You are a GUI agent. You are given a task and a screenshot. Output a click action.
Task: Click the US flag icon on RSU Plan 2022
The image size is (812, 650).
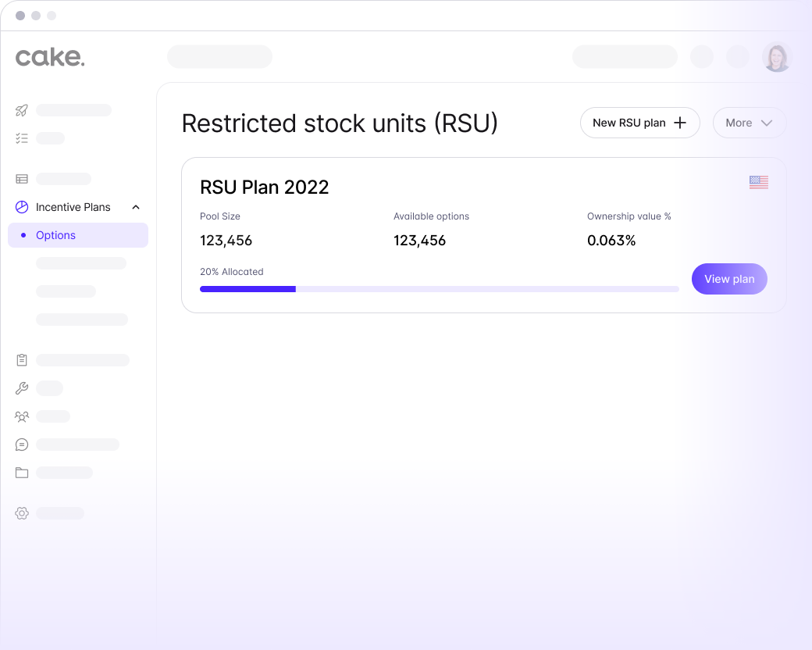coord(758,182)
